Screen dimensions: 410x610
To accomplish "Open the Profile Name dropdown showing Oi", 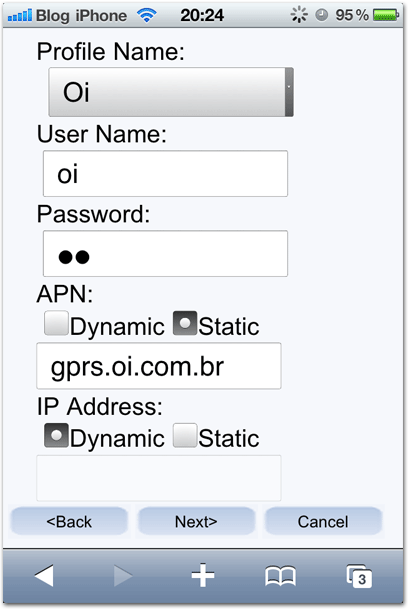I will [x=171, y=92].
